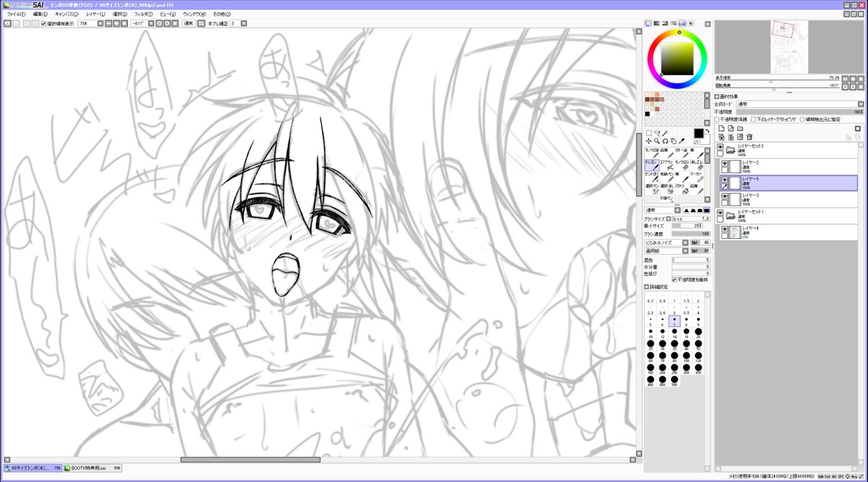The width and height of the screenshot is (868, 482).
Task: Uncheck the 選択領域表示 checkbox in toolbar
Action: [43, 23]
